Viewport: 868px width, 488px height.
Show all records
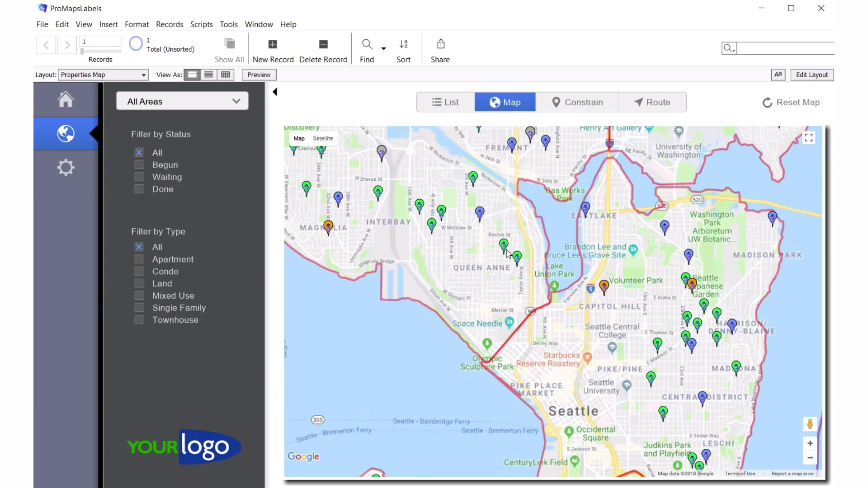coord(229,50)
